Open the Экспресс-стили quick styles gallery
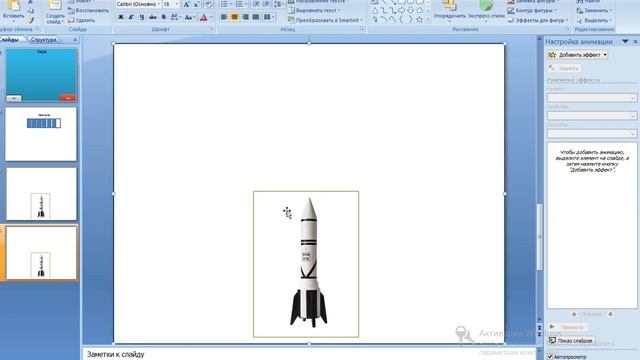This screenshot has width=640, height=360. (x=486, y=11)
